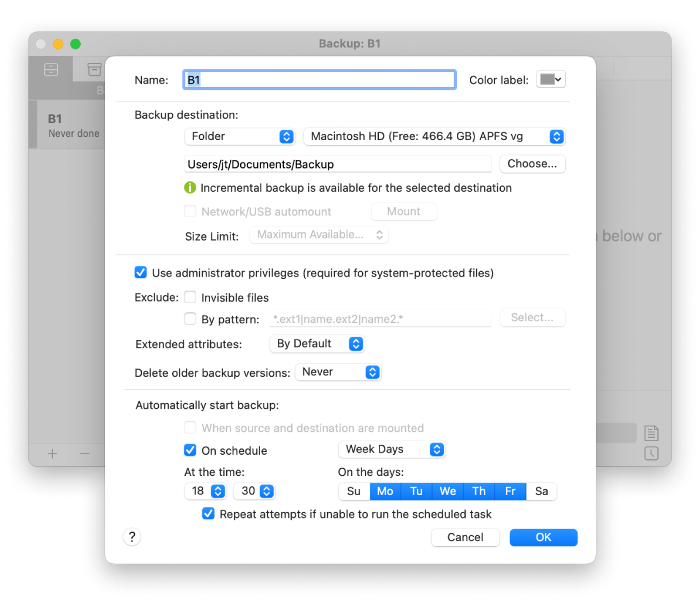This screenshot has height=606, width=700.
Task: Toggle Mo day in schedule
Action: coord(385,492)
